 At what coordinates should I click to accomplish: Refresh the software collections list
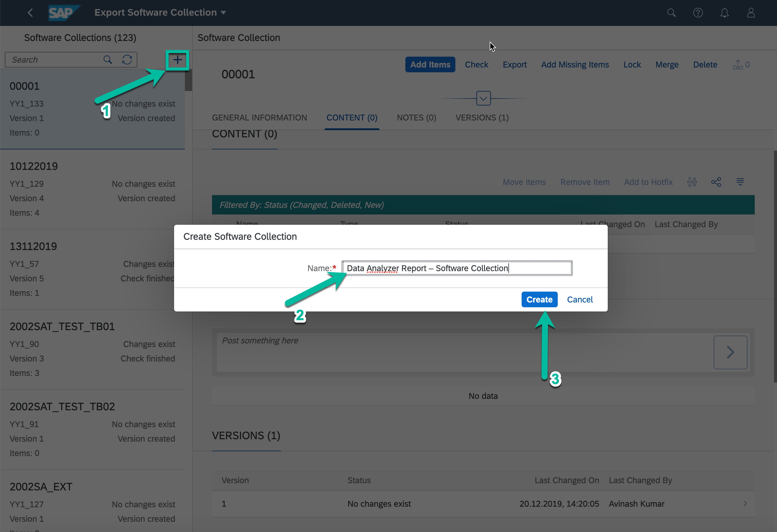127,60
